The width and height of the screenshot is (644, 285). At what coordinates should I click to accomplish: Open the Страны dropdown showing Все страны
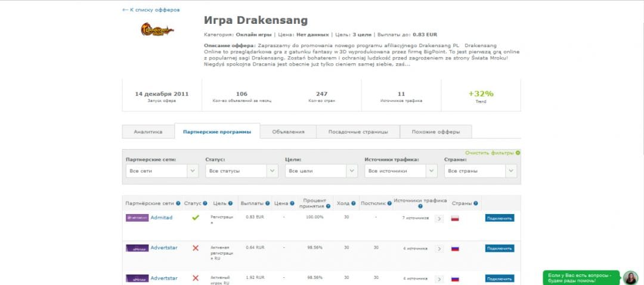coord(481,171)
